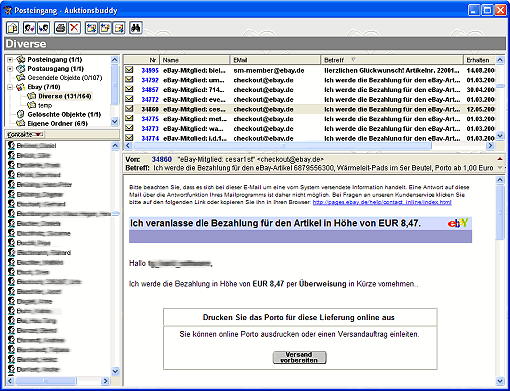Click the envelope icon of mail 34857
Viewport: 510px width, 391px height.
(129, 89)
